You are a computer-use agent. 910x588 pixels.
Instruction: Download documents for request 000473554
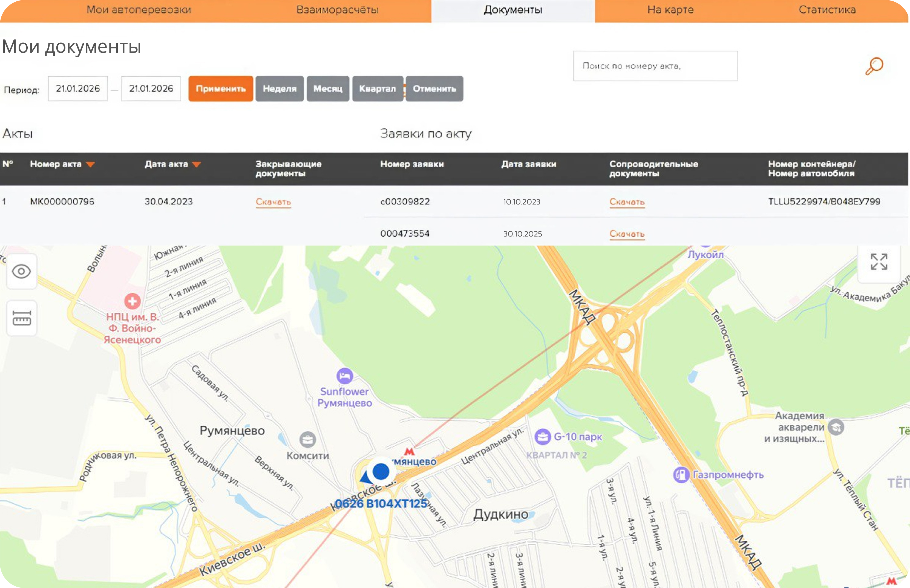coord(627,234)
